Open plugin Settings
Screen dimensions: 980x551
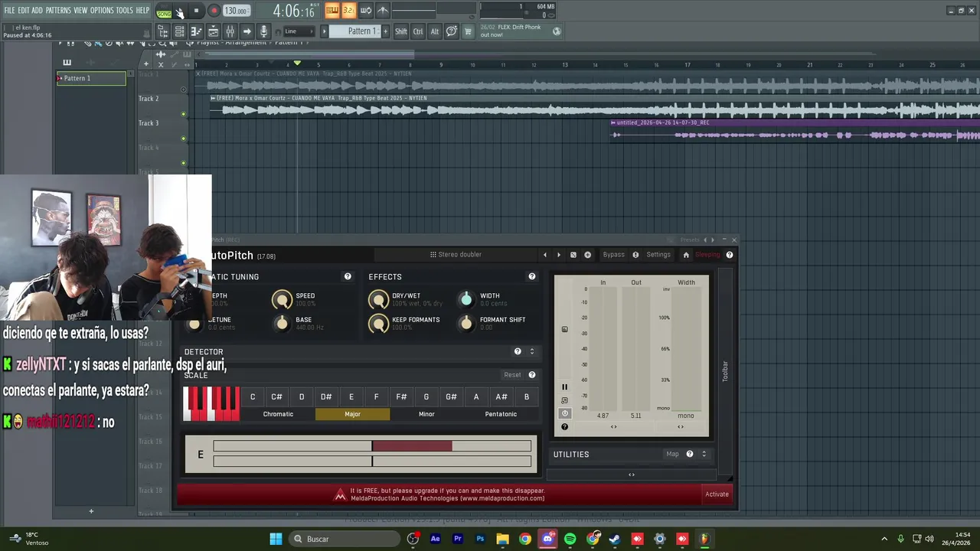pos(658,255)
